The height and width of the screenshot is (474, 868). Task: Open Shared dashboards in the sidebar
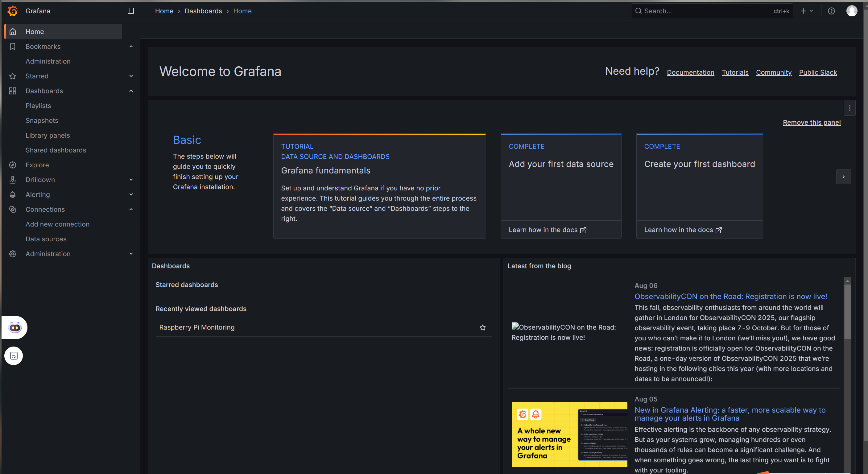coord(56,150)
